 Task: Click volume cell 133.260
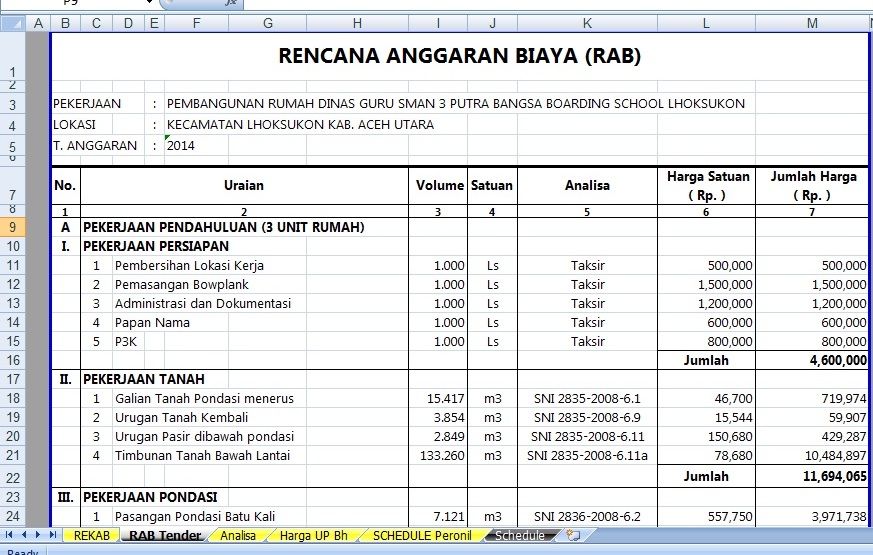[x=438, y=455]
